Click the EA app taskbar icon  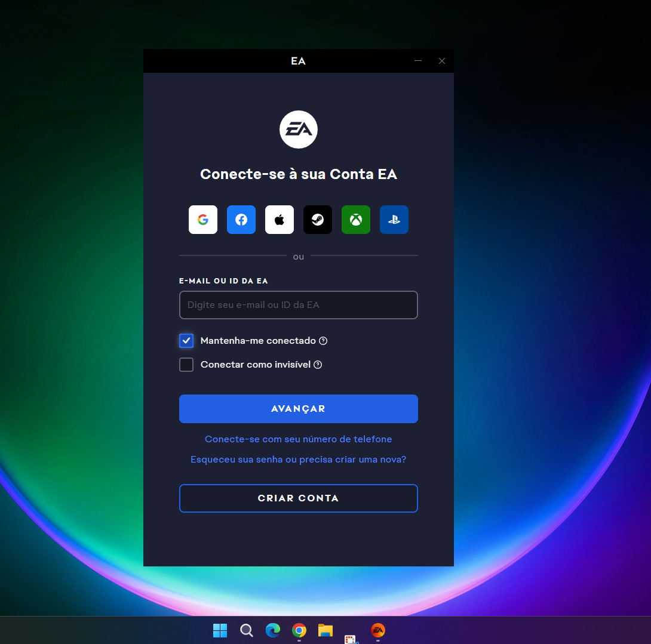coord(378,630)
